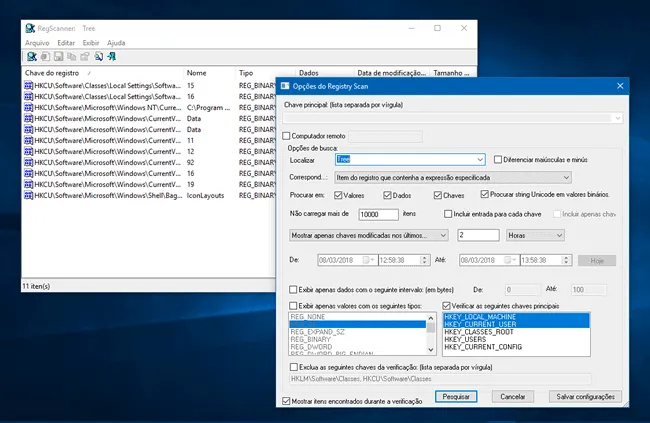Viewport: 650px width, 423px height.
Task: Click spinner of the 12:58:38 time field
Action: (424, 260)
